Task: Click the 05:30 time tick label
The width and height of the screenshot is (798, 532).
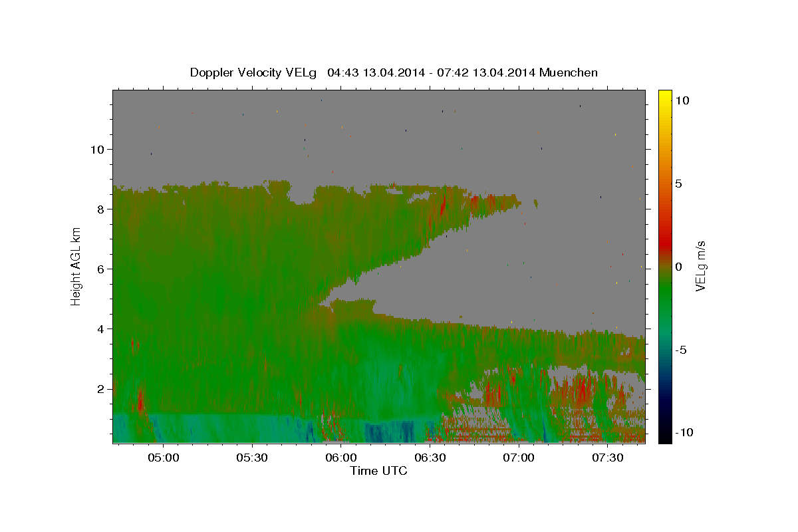Action: (252, 458)
